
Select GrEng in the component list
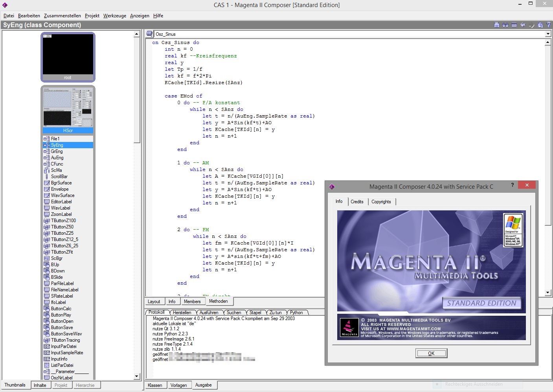(57, 151)
